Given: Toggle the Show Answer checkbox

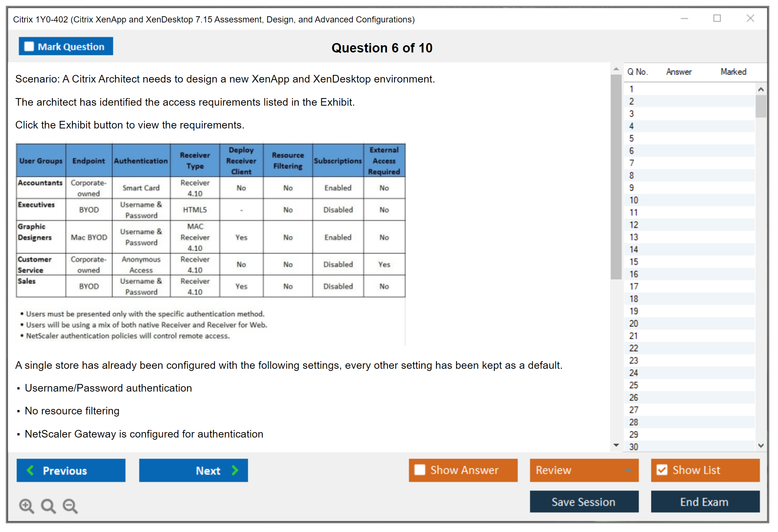Looking at the screenshot, I should click(x=420, y=470).
